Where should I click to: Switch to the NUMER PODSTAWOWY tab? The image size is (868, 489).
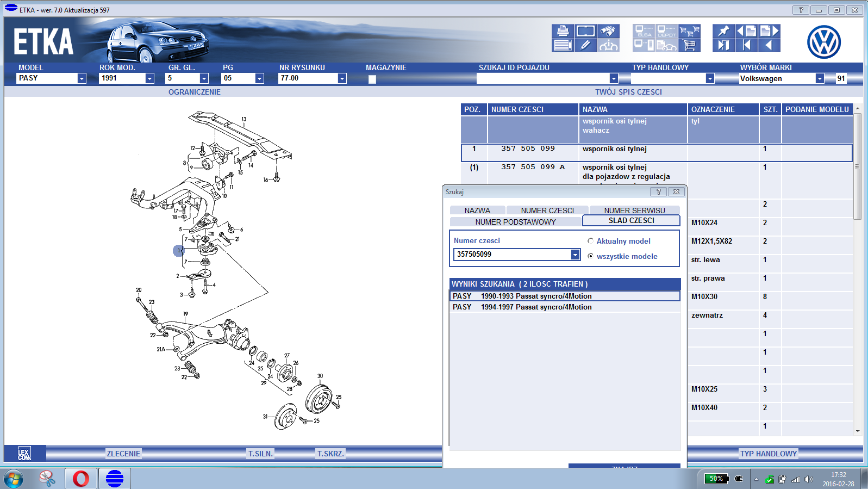[x=515, y=222]
